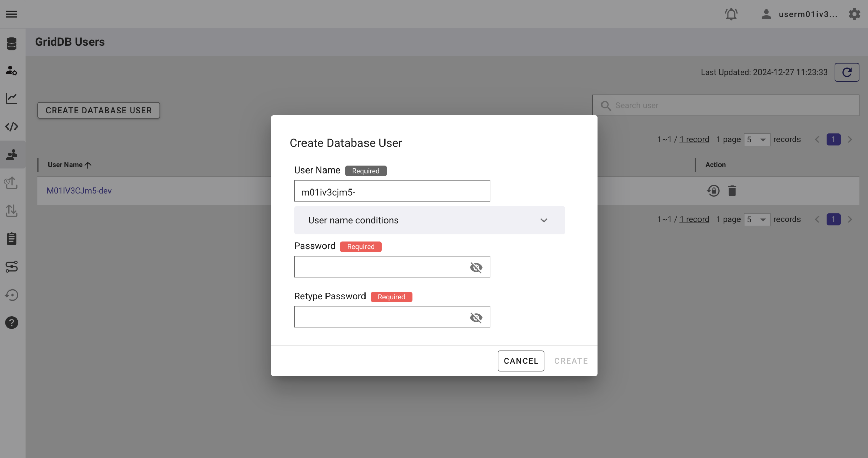Open the hamburger navigation menu
868x458 pixels.
click(12, 14)
